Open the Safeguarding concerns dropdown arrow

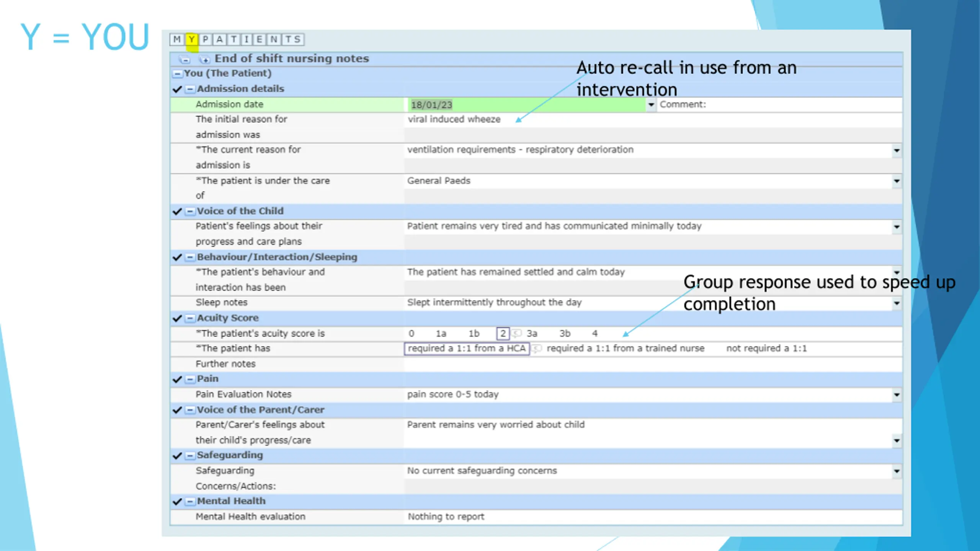pyautogui.click(x=897, y=471)
